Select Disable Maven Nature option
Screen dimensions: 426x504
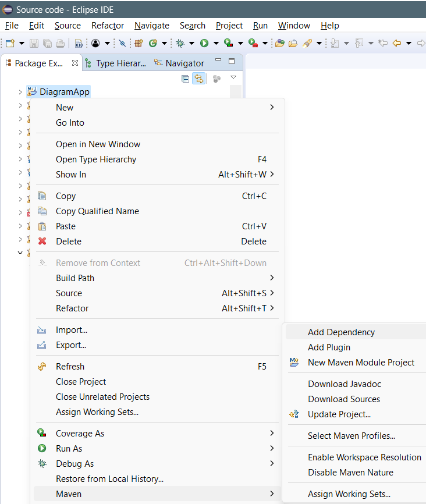point(350,473)
